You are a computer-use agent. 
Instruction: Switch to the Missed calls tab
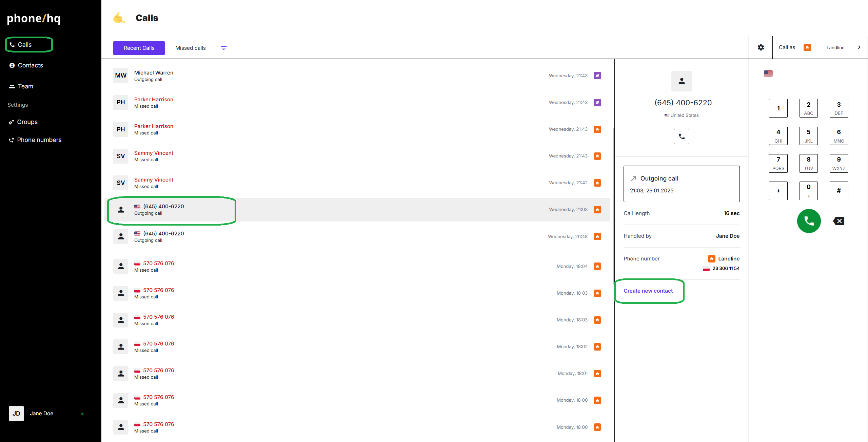click(x=190, y=48)
